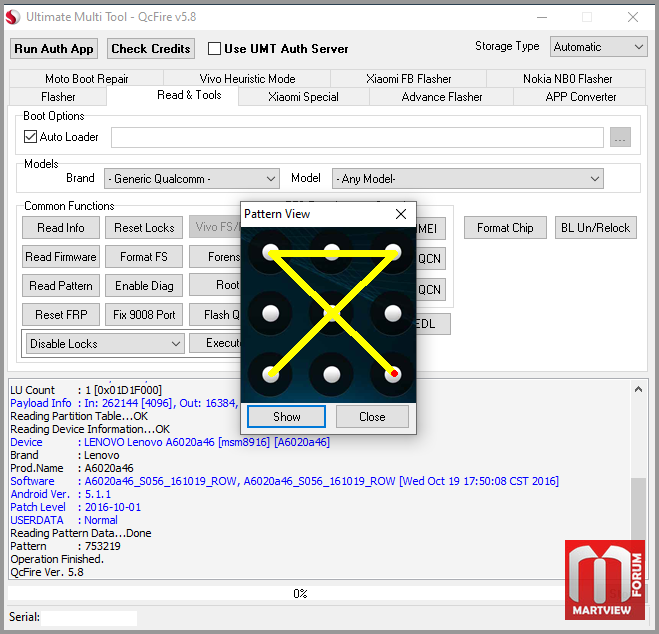Click the log scrollbar up arrow

(x=638, y=389)
